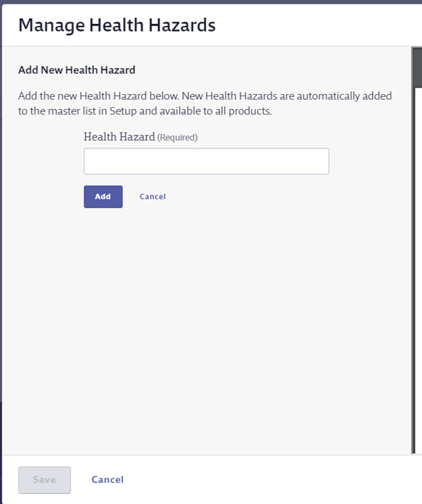This screenshot has width=422, height=504.
Task: Click the dark strip above the dialog top edge
Action: click(211, 1)
